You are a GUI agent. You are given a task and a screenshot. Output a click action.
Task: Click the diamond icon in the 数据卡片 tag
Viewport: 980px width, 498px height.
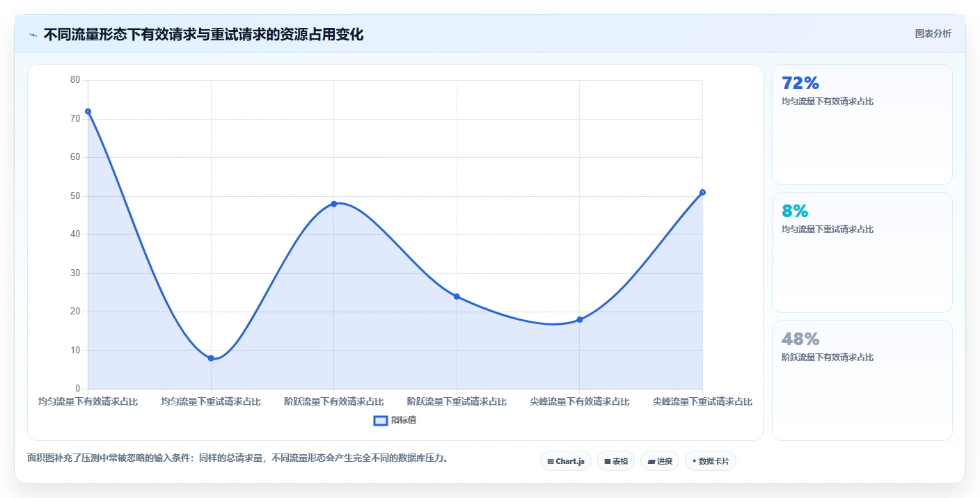pyautogui.click(x=694, y=461)
